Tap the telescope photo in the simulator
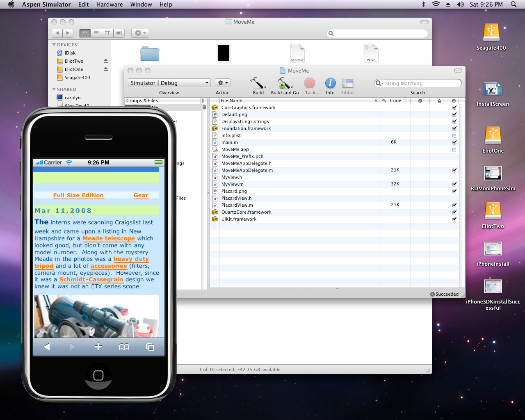The width and height of the screenshot is (525, 420). point(96,316)
